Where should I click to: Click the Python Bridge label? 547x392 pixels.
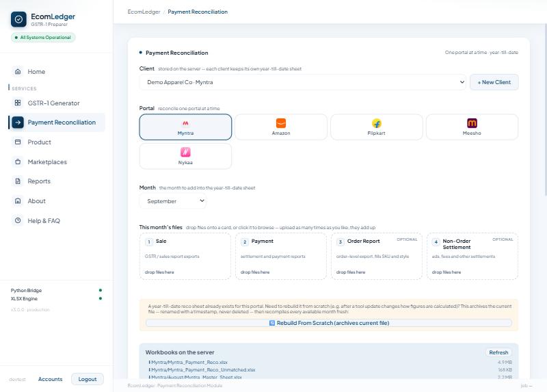(x=26, y=291)
